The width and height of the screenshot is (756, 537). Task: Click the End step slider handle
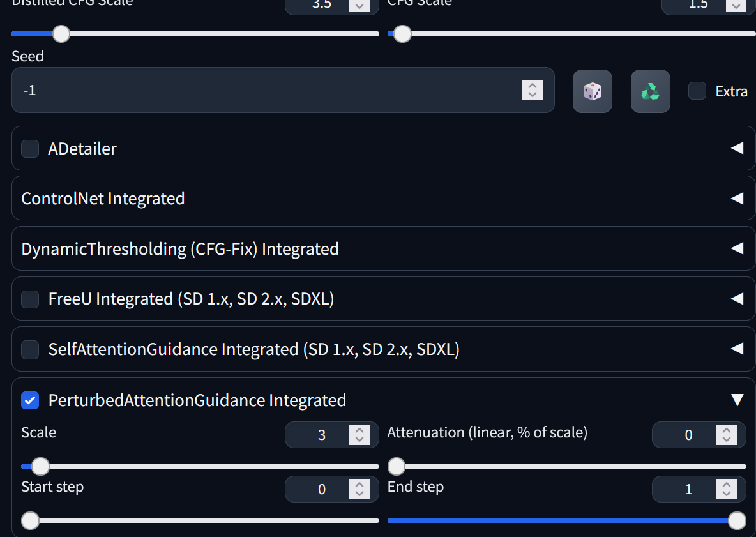tap(737, 520)
